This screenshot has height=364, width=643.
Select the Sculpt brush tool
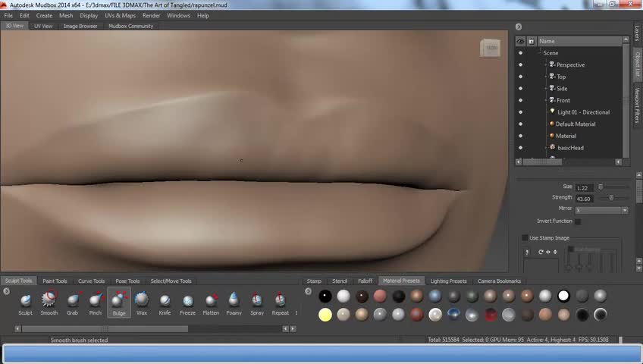point(26,304)
